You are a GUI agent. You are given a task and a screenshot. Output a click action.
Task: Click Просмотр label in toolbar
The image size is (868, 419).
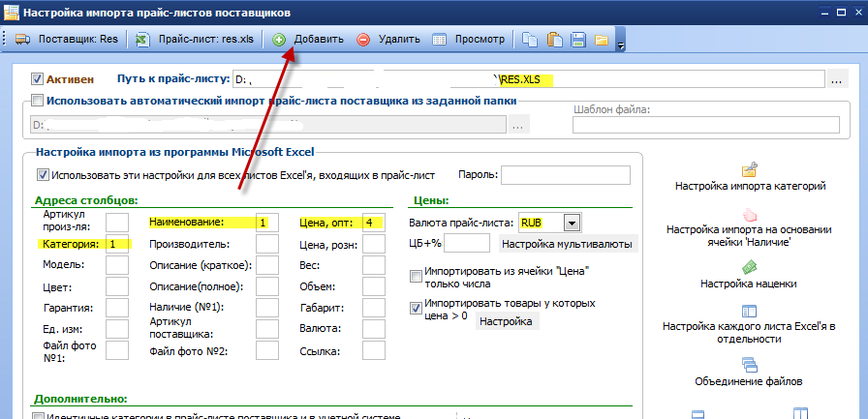pyautogui.click(x=480, y=40)
